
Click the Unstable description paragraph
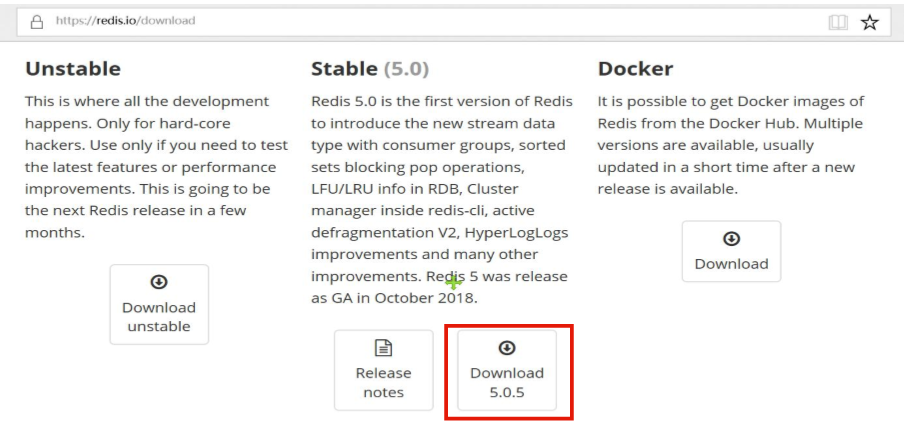coord(156,167)
